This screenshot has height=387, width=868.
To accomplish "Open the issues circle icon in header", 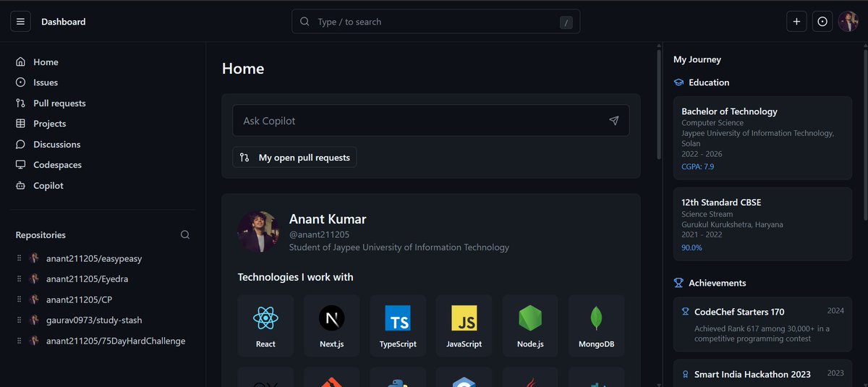I will [x=822, y=22].
